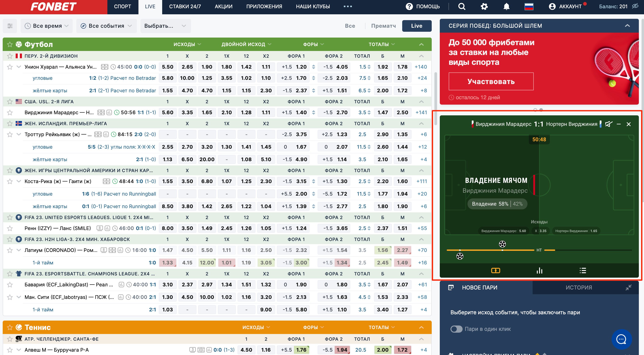Open statistics bar chart tab in tracker
The width and height of the screenshot is (644, 355).
coord(539,270)
